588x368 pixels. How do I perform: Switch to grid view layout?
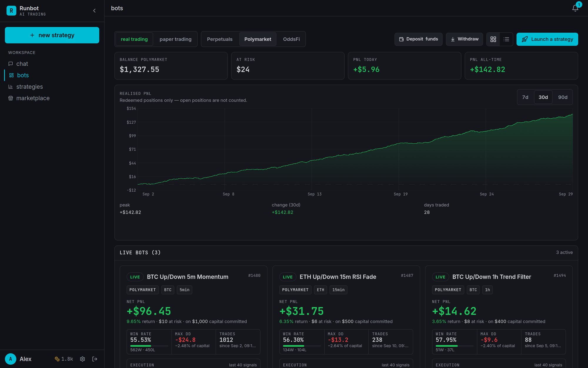(493, 39)
